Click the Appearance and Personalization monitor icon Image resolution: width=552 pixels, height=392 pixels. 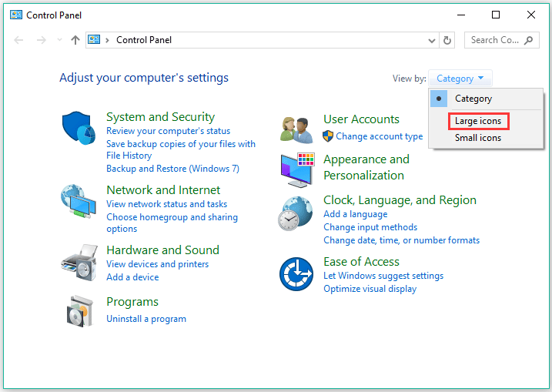(297, 169)
